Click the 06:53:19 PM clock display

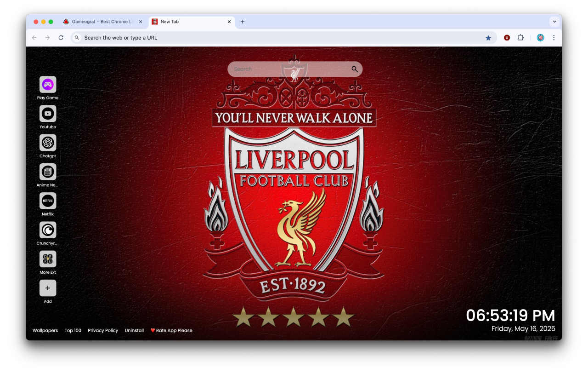pos(510,316)
